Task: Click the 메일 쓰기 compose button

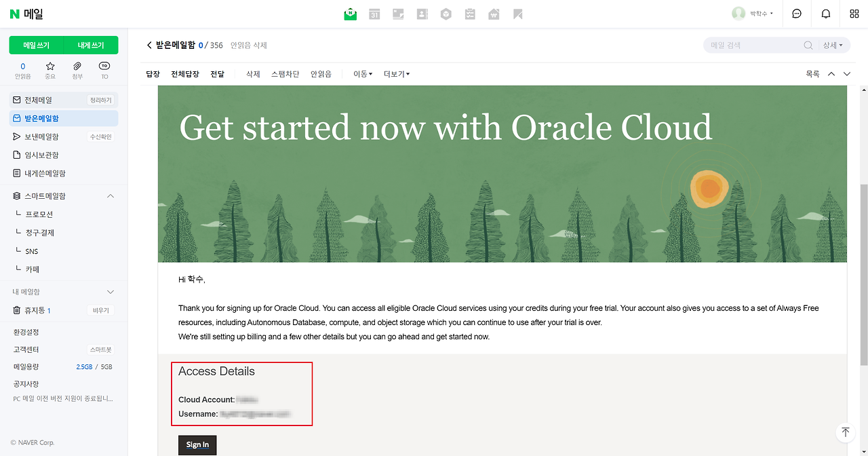Action: (37, 45)
